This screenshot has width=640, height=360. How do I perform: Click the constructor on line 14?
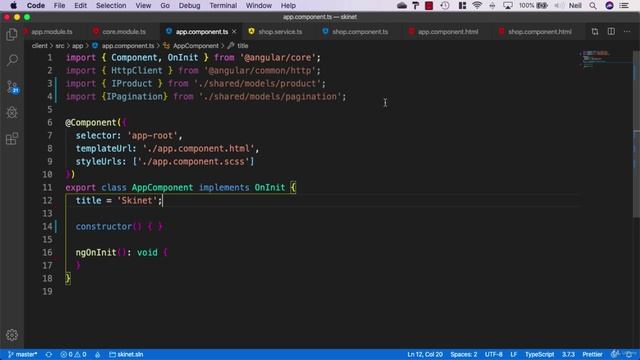pos(104,227)
